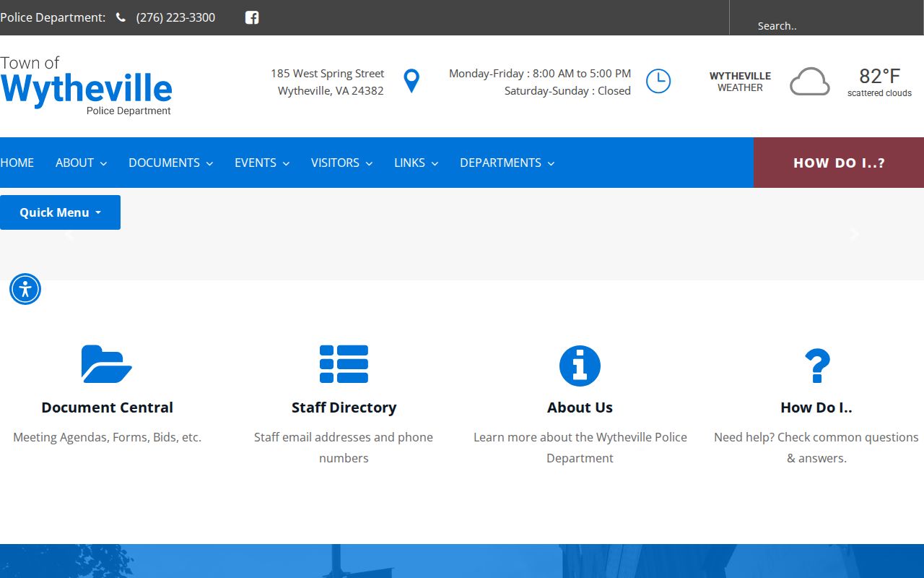The width and height of the screenshot is (924, 578).
Task: Click 'Staff email addresses and phone numbers' text
Action: [x=344, y=447]
